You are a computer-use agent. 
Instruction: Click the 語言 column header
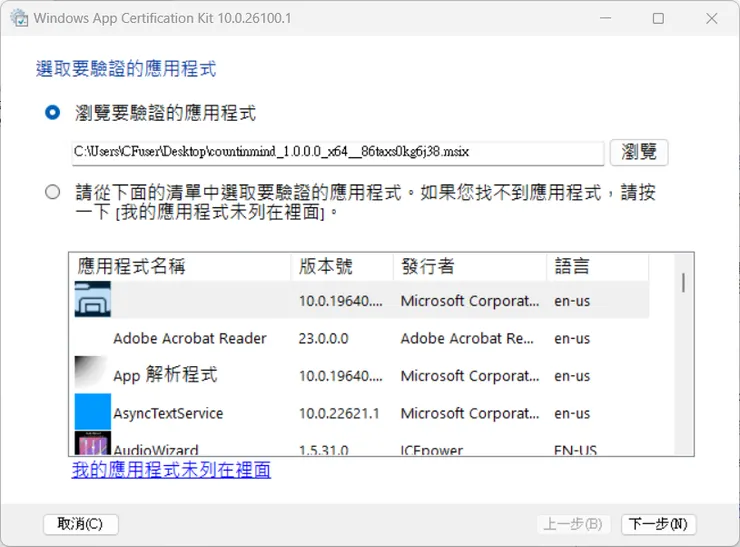[x=597, y=266]
